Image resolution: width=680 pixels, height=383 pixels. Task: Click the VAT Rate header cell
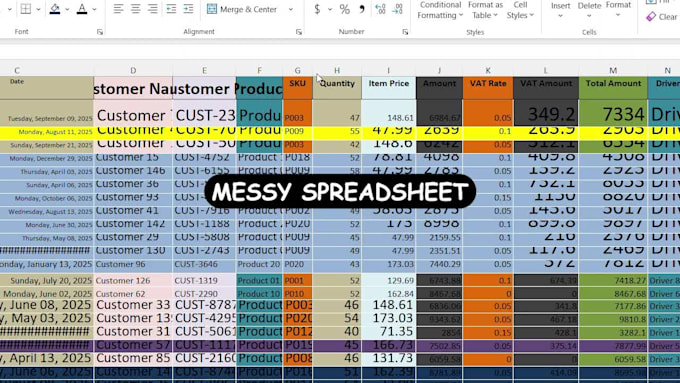click(x=488, y=88)
